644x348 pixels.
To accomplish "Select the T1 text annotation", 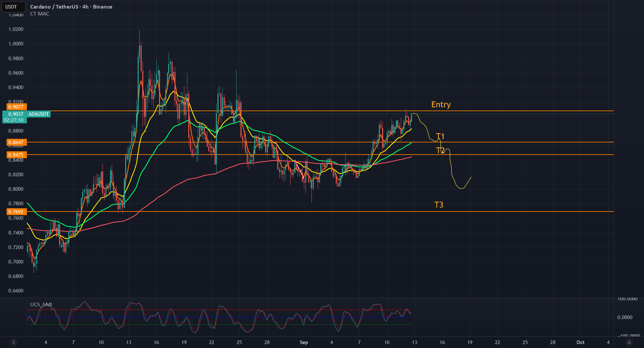I will click(440, 136).
